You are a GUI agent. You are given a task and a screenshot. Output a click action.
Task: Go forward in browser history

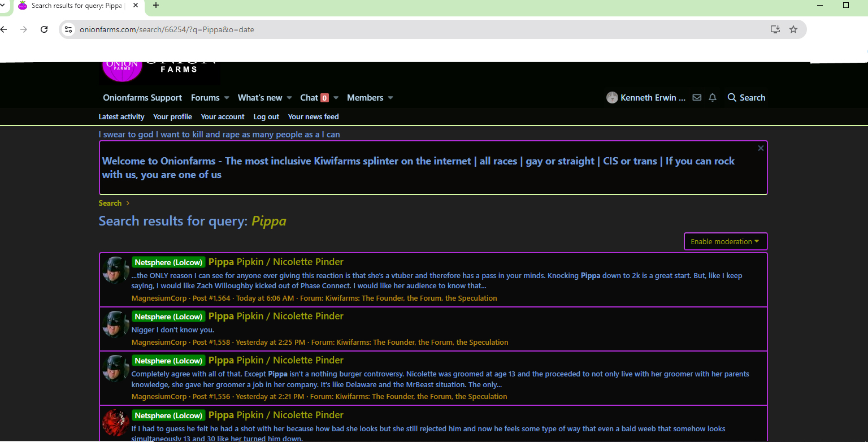[23, 29]
